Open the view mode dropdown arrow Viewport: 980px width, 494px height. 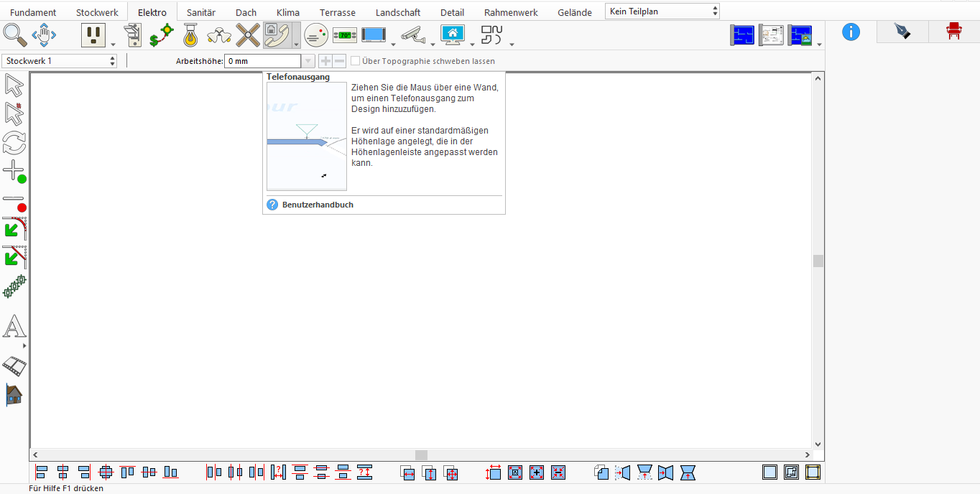pos(820,44)
